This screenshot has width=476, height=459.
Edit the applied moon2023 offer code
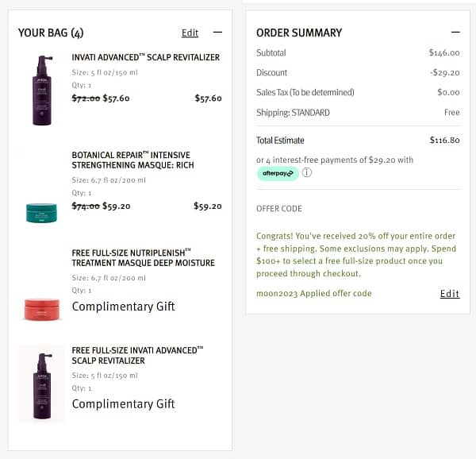450,294
